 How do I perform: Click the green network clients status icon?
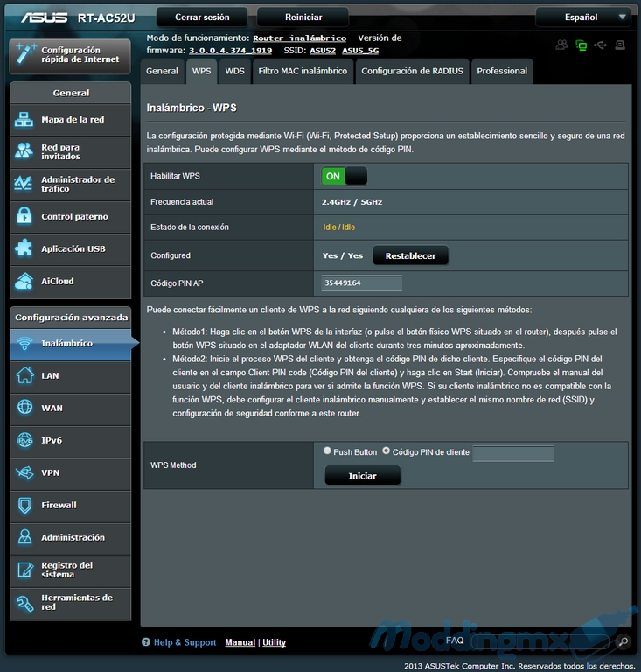point(581,45)
